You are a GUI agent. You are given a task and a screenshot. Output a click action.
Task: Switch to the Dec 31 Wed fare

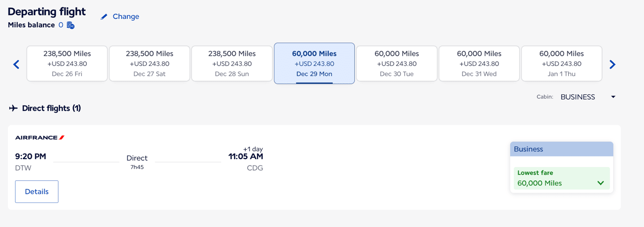(479, 63)
